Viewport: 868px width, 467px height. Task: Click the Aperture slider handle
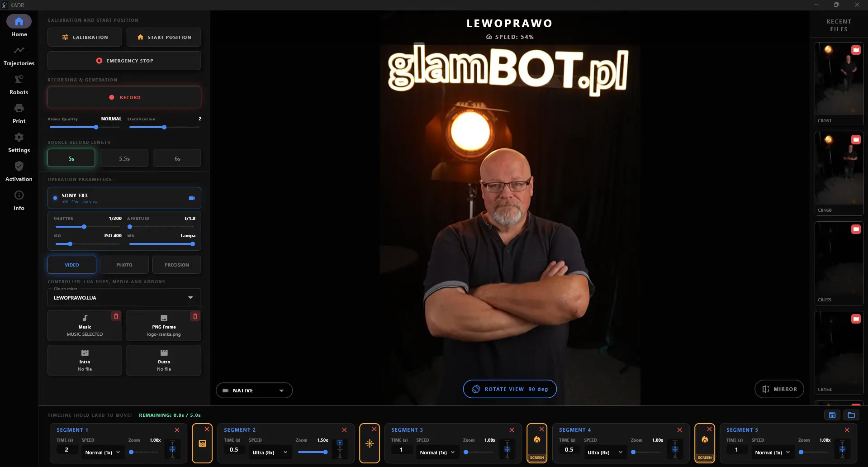click(130, 227)
